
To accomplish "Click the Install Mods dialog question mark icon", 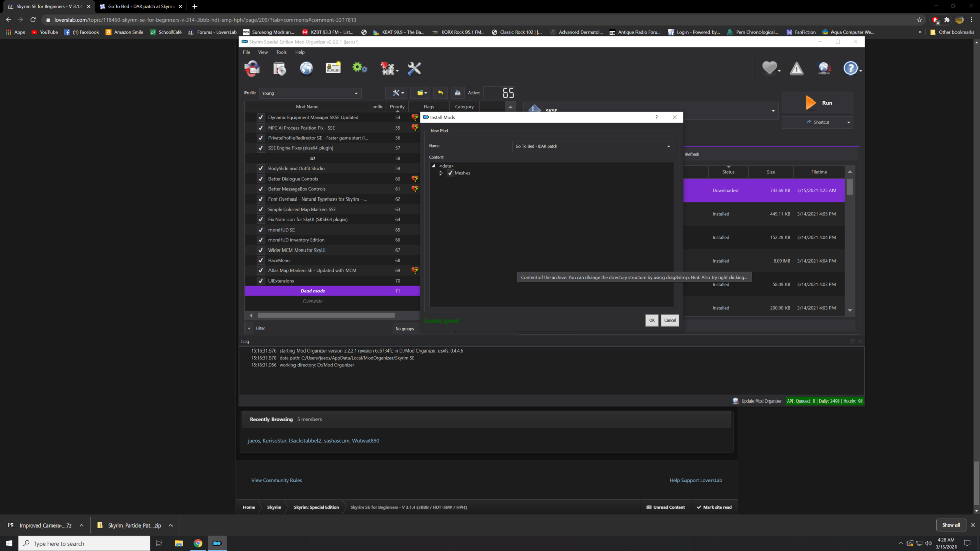I will [x=657, y=117].
